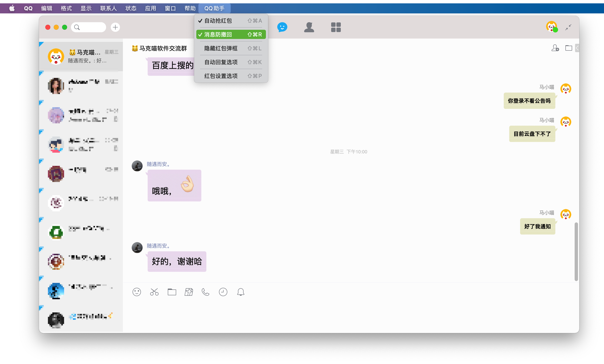The width and height of the screenshot is (604, 364).
Task: Toggle 消息防撤回 checked option
Action: pyautogui.click(x=231, y=35)
